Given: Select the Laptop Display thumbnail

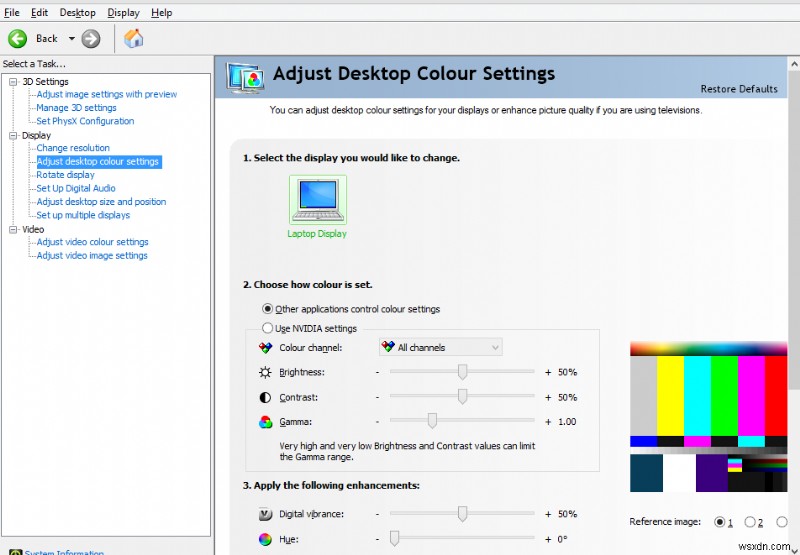Looking at the screenshot, I should pos(318,200).
